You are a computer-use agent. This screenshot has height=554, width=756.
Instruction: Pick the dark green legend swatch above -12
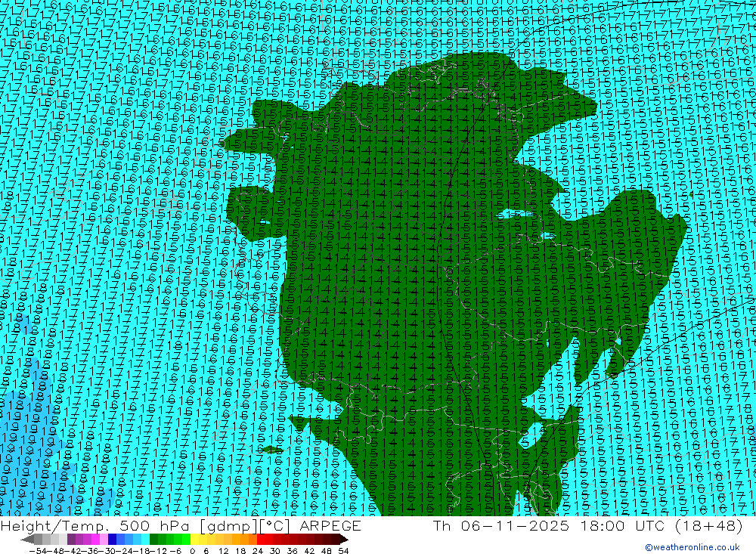pos(153,539)
